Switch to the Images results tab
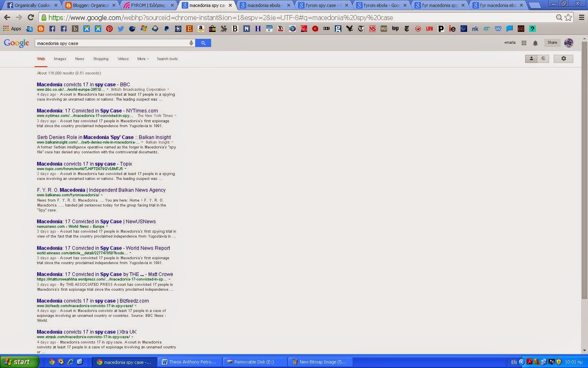Screen dimensions: 588x368 [x=60, y=59]
